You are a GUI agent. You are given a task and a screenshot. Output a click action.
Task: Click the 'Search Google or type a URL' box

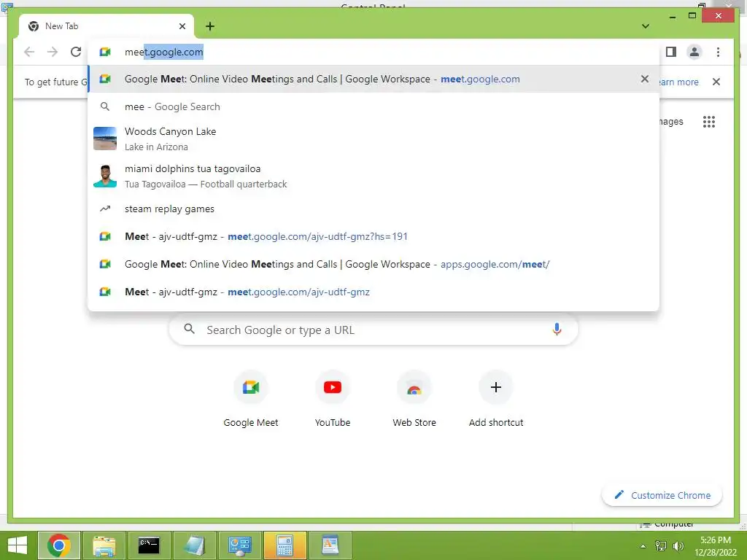tap(373, 330)
